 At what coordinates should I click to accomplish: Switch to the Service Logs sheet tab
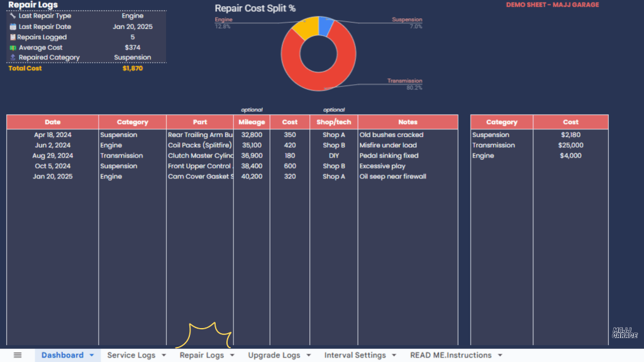(131, 355)
